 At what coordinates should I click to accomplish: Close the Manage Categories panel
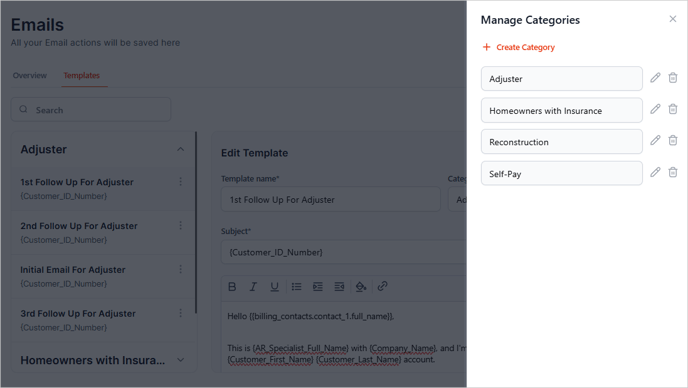673,19
